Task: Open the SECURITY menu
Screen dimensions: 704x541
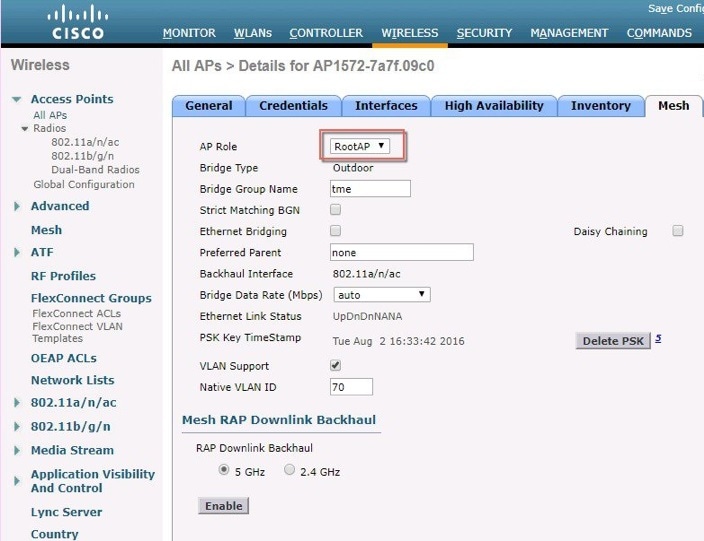Action: coord(484,33)
